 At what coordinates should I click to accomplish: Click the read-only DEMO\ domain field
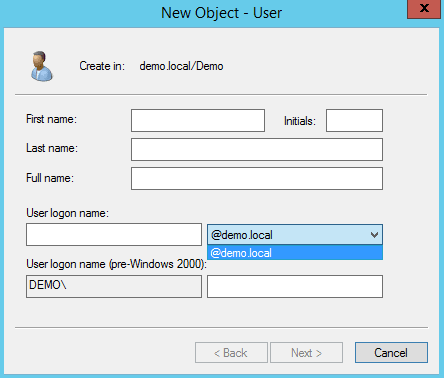click(114, 286)
